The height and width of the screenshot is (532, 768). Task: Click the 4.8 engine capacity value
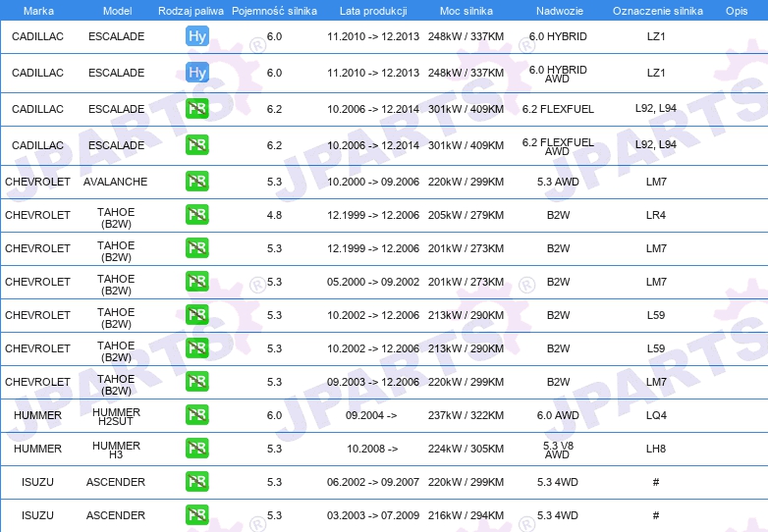[x=274, y=215]
